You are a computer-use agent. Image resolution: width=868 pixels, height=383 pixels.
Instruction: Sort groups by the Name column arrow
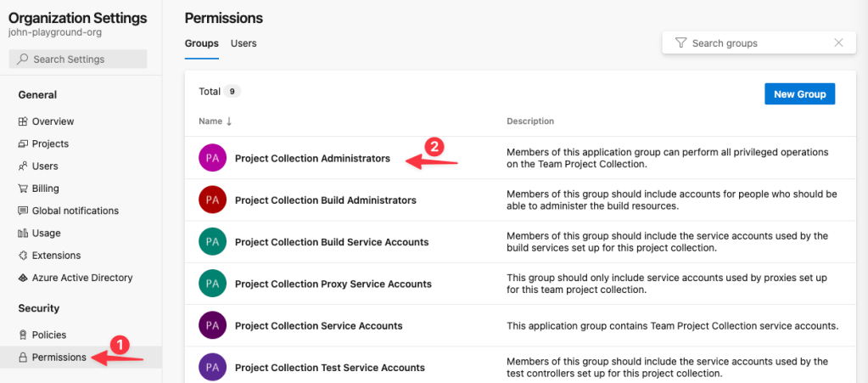pyautogui.click(x=229, y=121)
